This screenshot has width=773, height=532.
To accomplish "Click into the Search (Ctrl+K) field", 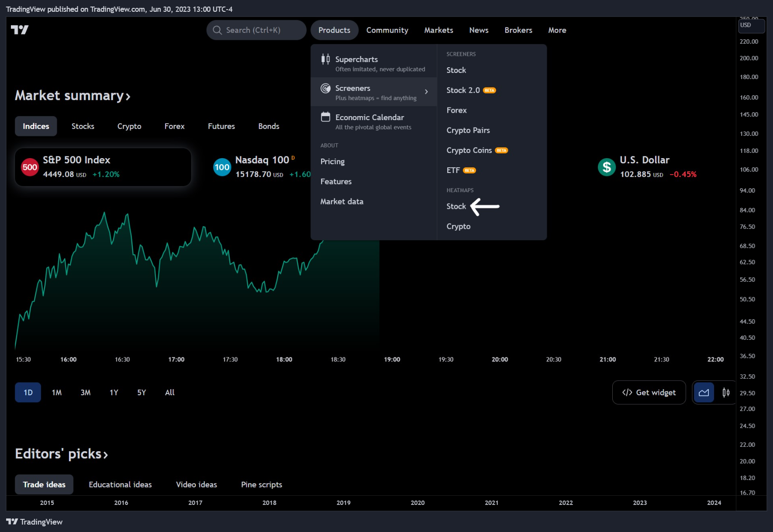I will pos(256,30).
